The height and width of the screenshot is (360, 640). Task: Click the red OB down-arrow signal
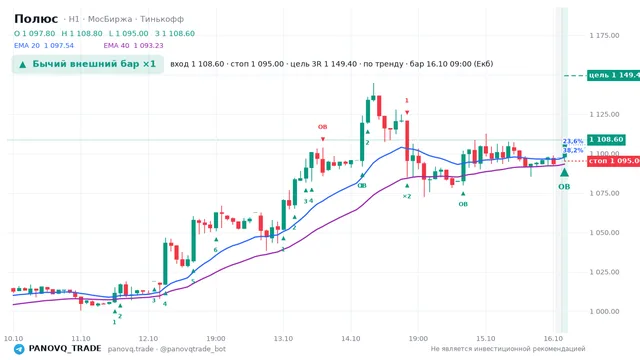(x=322, y=133)
